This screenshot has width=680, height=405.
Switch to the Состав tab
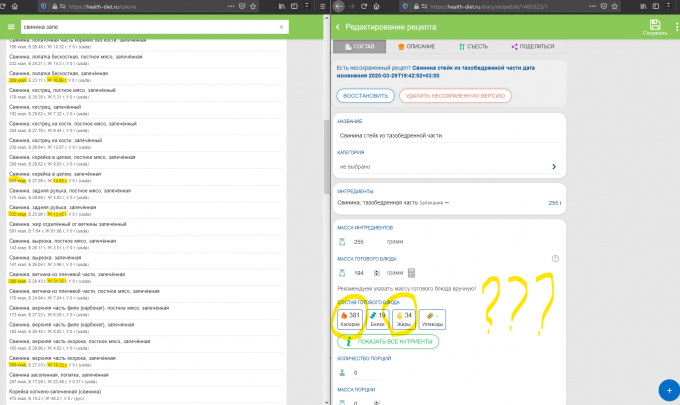coord(359,46)
